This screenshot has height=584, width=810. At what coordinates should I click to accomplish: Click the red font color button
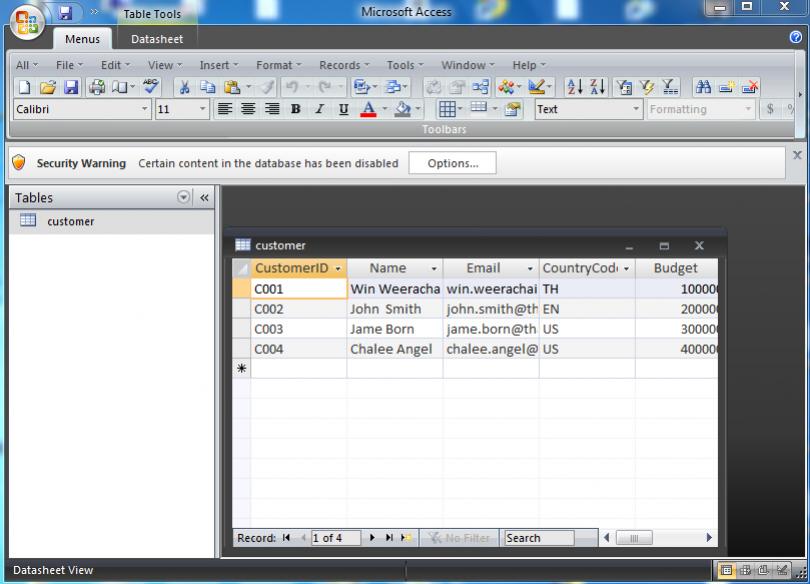tap(368, 109)
